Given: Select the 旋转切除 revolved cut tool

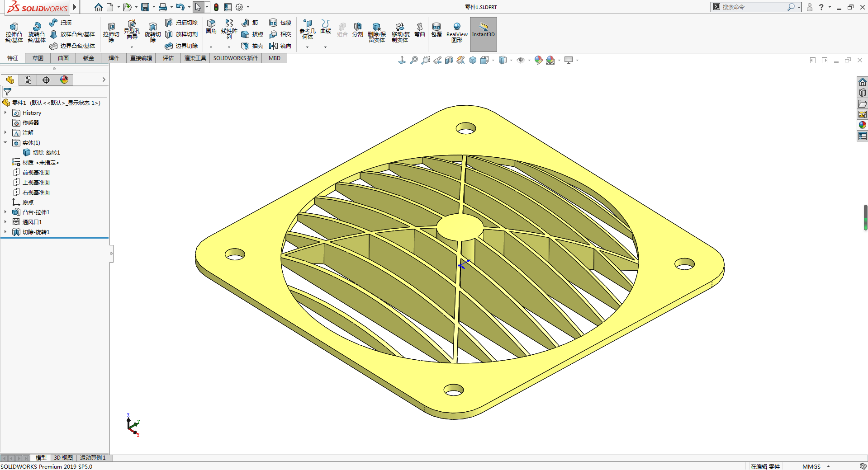Looking at the screenshot, I should [152, 32].
